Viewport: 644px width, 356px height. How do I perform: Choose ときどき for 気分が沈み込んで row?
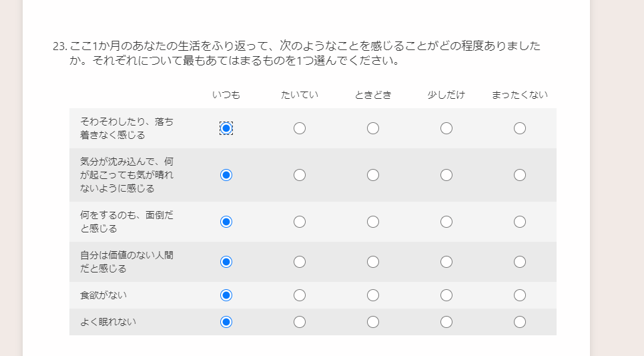[373, 175]
